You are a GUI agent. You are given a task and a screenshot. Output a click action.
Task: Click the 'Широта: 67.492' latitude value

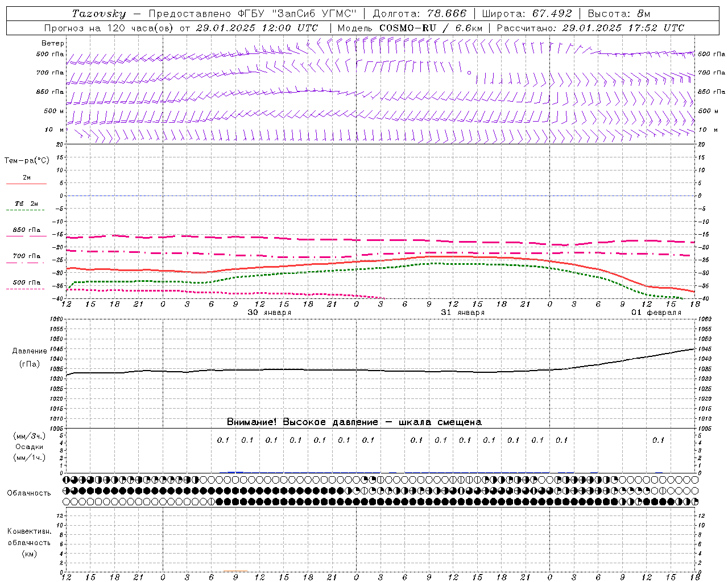pyautogui.click(x=527, y=14)
